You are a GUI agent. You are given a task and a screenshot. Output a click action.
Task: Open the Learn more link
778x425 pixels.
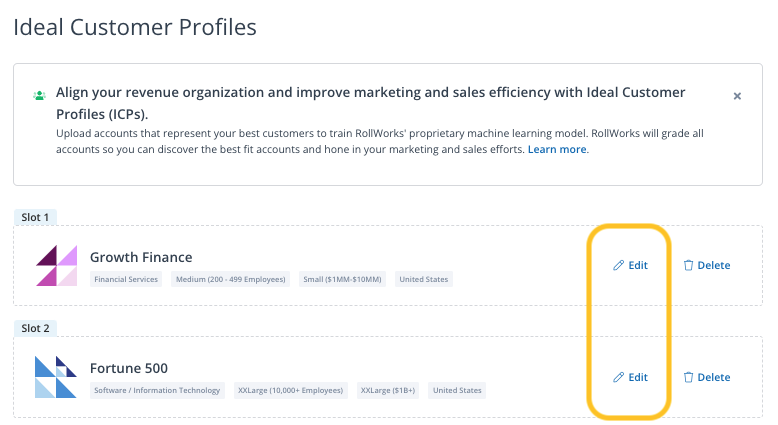point(557,149)
